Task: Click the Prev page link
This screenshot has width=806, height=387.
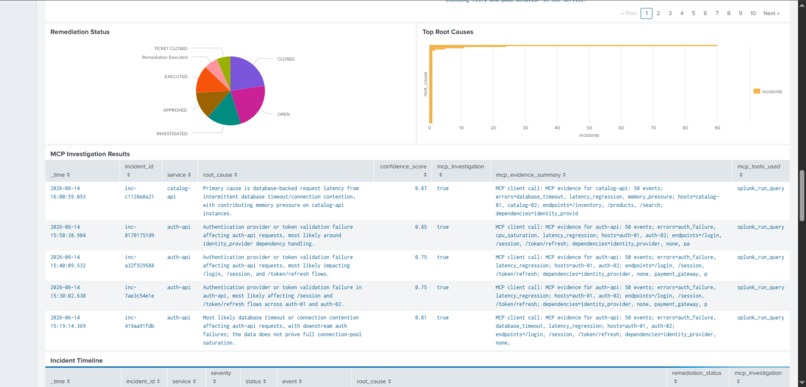Action: pyautogui.click(x=629, y=13)
